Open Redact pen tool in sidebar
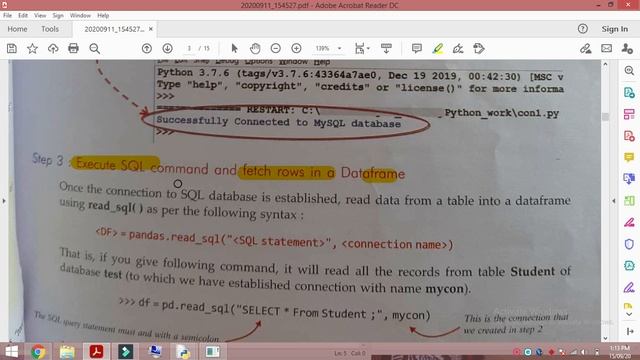 click(x=629, y=222)
